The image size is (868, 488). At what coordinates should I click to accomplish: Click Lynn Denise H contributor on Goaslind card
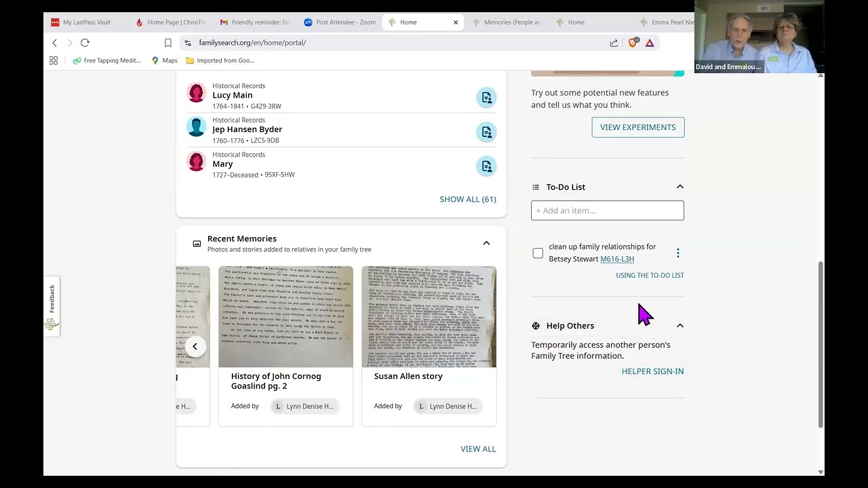[x=304, y=406]
